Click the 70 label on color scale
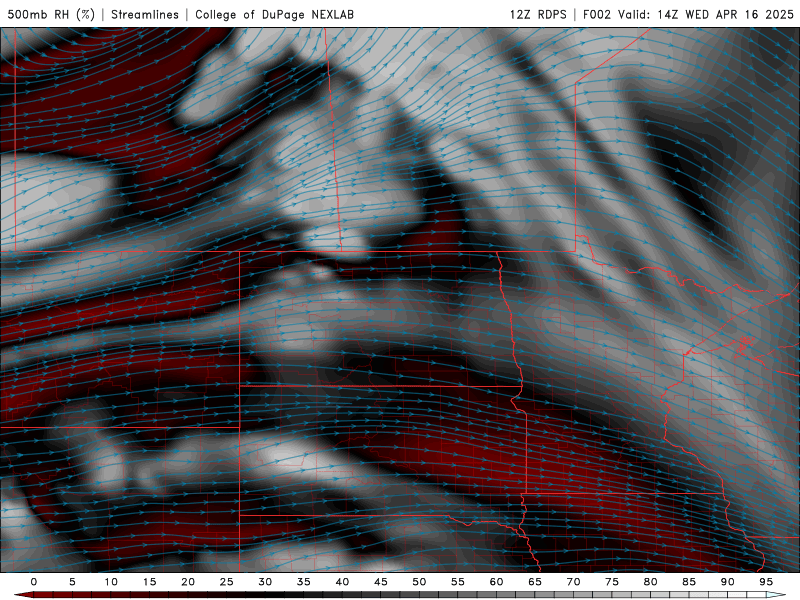This screenshot has height=600, width=800. click(x=573, y=582)
